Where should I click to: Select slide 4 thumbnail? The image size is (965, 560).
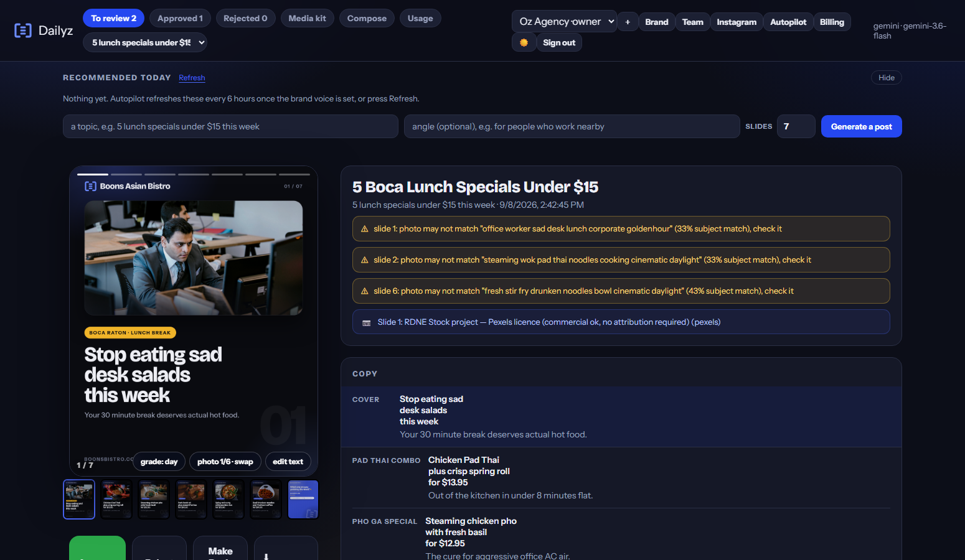point(191,499)
